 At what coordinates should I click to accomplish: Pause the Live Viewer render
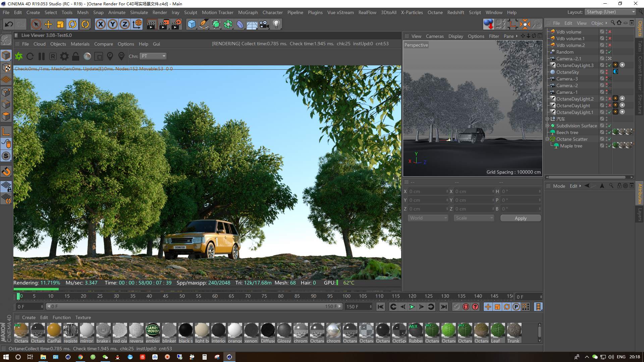(42, 56)
